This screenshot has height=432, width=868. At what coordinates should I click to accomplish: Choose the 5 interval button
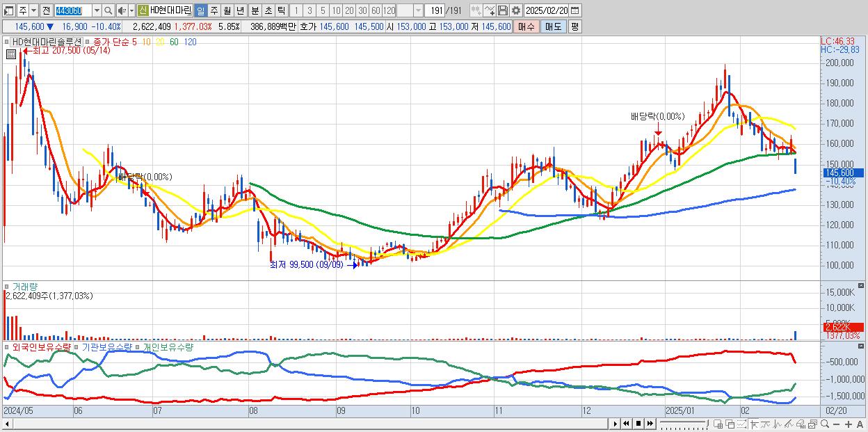pos(323,10)
